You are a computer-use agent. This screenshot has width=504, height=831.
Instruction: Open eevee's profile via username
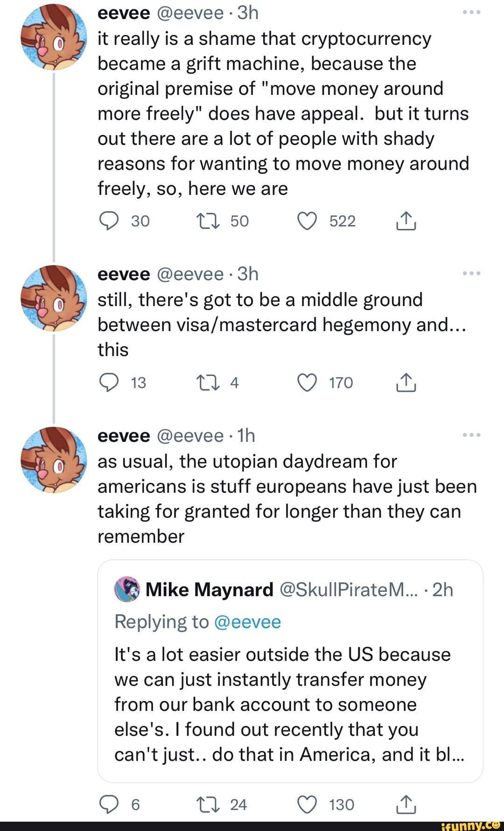point(189,13)
